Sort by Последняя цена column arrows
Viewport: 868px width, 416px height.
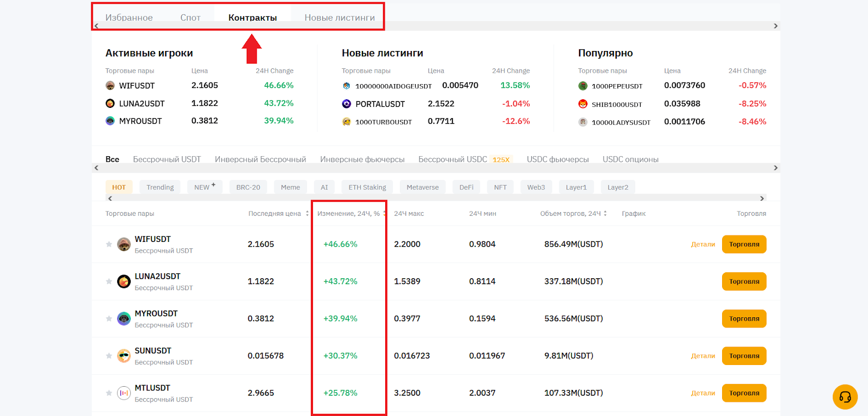[x=307, y=214]
